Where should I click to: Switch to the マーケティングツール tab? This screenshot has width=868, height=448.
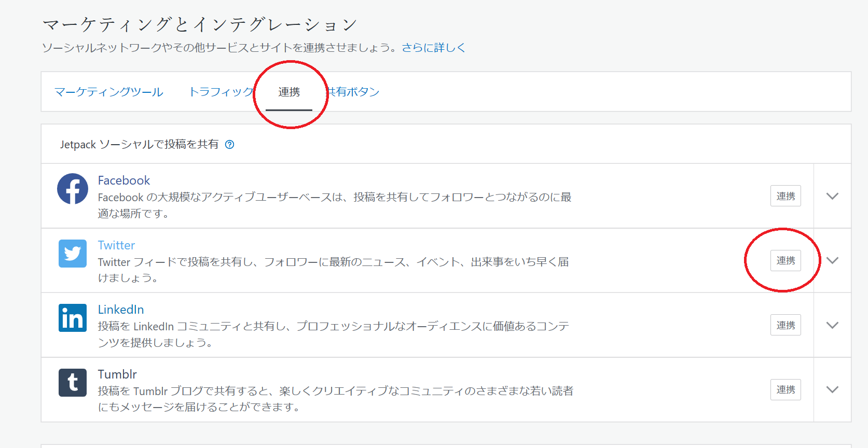click(109, 92)
